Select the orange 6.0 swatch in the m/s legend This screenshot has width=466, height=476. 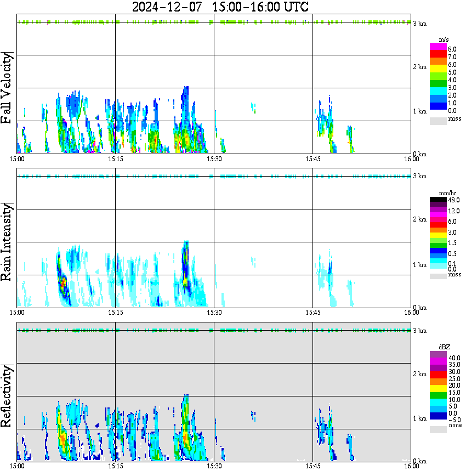click(438, 61)
